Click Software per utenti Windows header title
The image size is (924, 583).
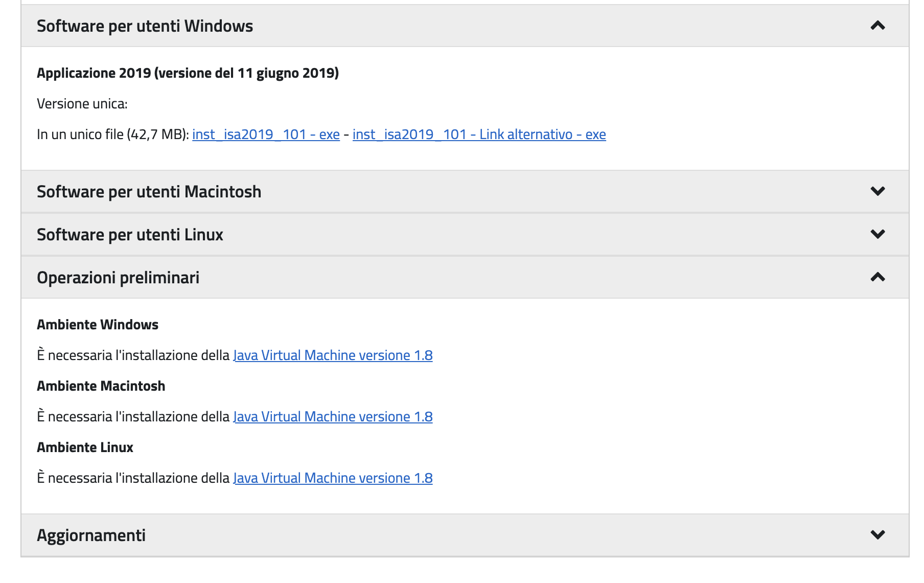pos(145,26)
